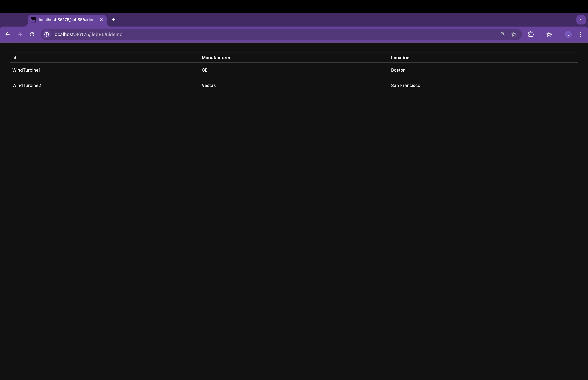
Task: Open the browser Extensions puzzle icon
Action: (x=531, y=34)
